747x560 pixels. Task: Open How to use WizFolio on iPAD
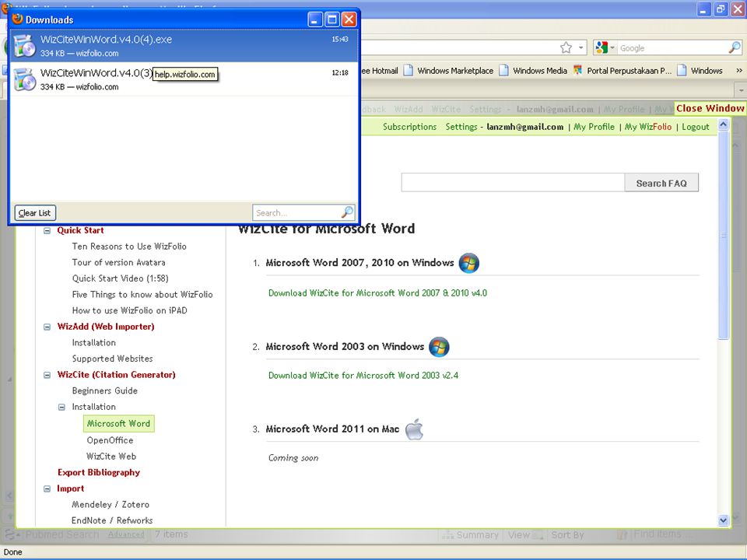[x=130, y=310]
